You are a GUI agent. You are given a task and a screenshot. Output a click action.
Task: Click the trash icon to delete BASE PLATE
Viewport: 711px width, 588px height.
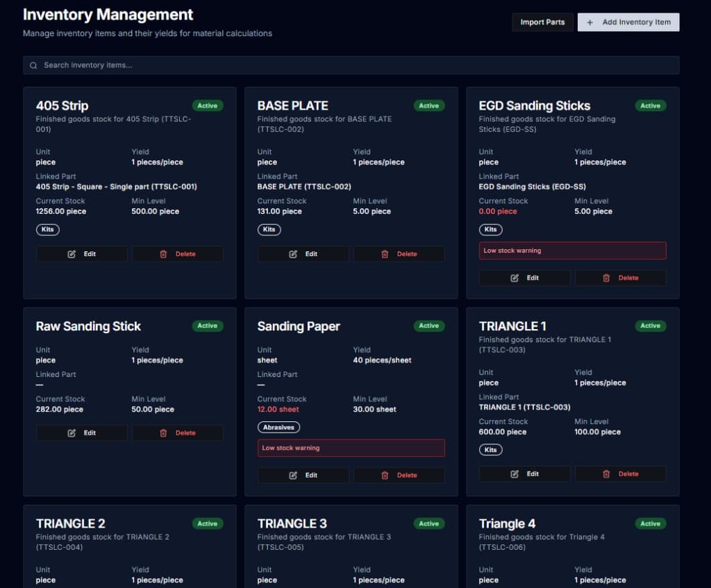coord(385,253)
